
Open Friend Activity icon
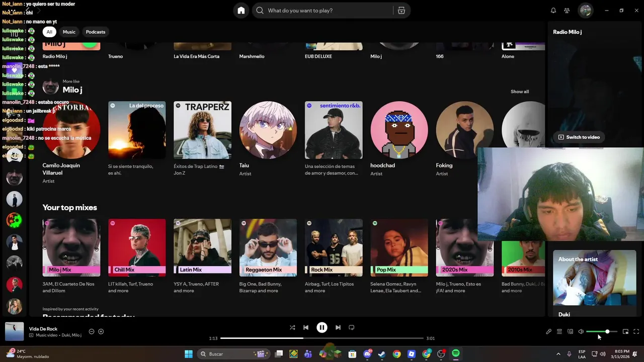[567, 11]
